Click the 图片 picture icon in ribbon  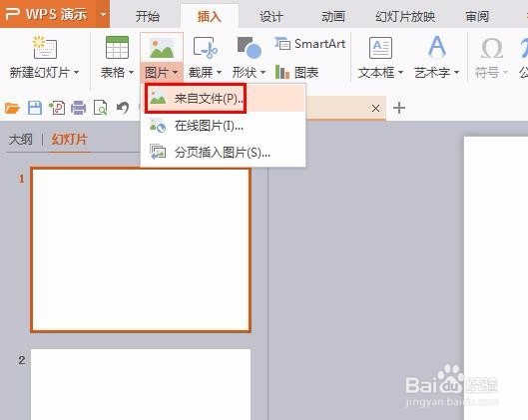(162, 48)
